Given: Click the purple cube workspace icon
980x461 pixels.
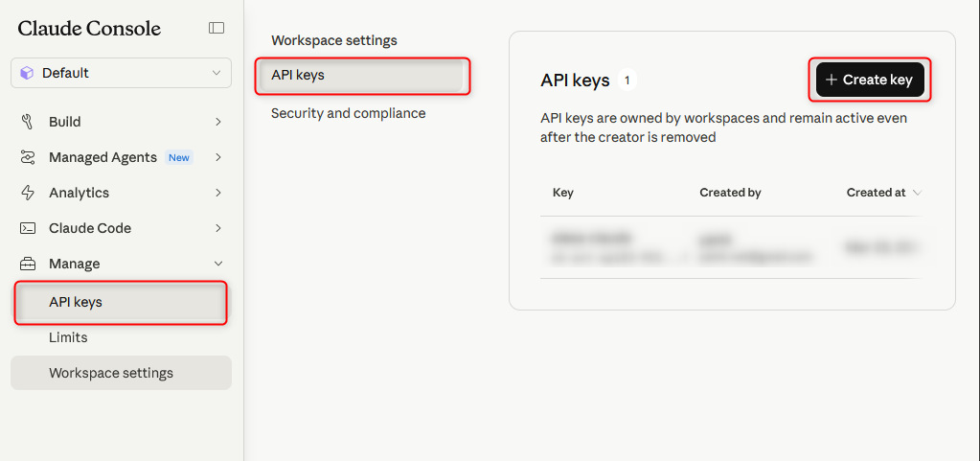Looking at the screenshot, I should tap(27, 73).
